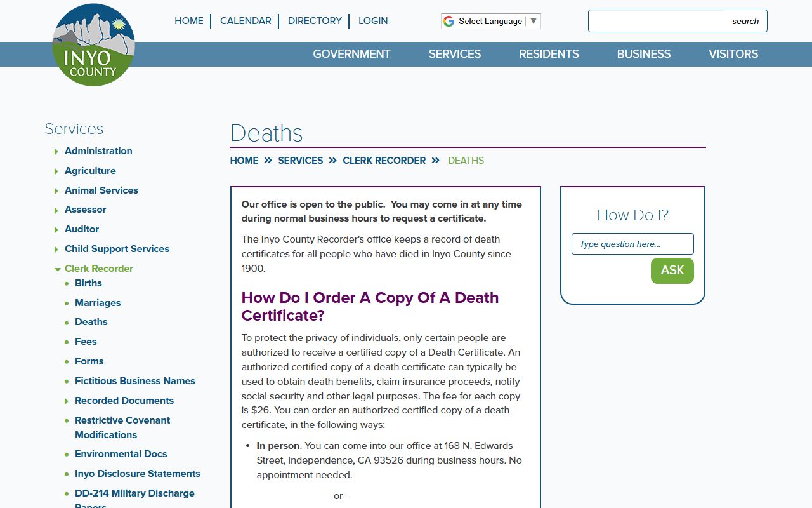Viewport: 812px width, 508px height.
Task: Open Auditor sidebar link
Action: [82, 229]
